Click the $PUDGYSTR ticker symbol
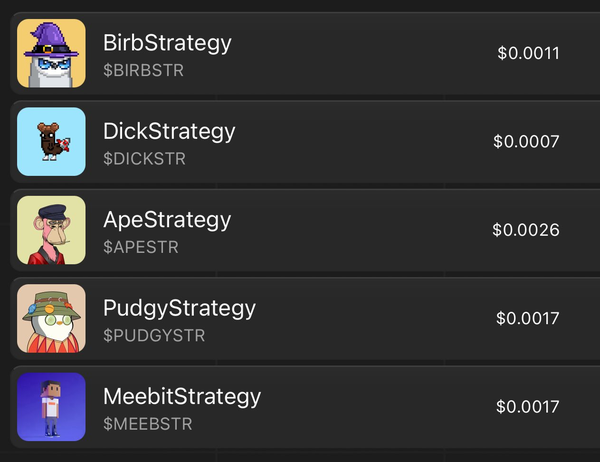The image size is (600, 462). tap(154, 335)
